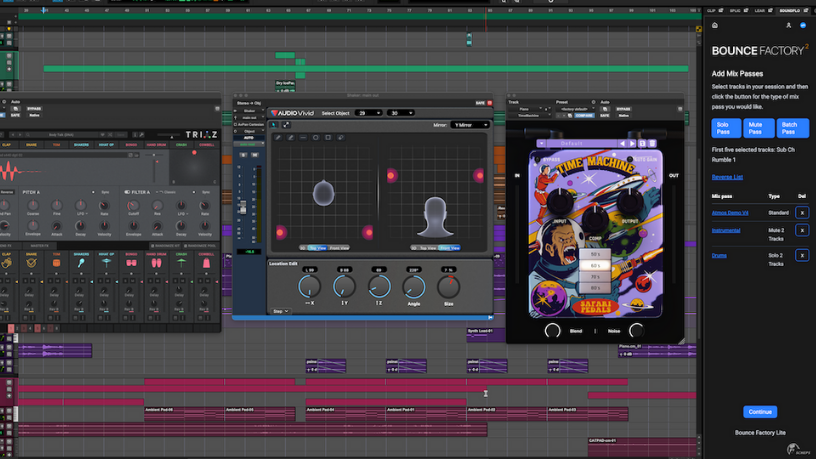Viewport: 816px width, 459px height.
Task: Open first Select Object dropdown showing 29
Action: (368, 113)
